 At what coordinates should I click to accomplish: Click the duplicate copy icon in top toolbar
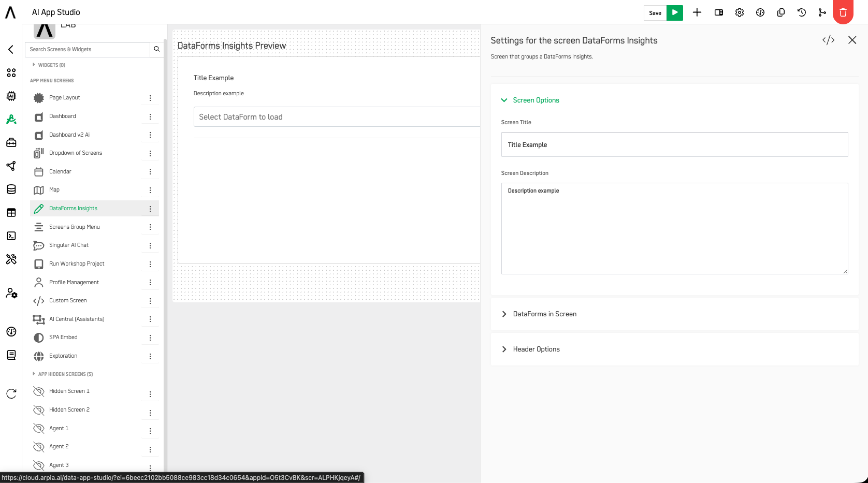[x=781, y=12]
